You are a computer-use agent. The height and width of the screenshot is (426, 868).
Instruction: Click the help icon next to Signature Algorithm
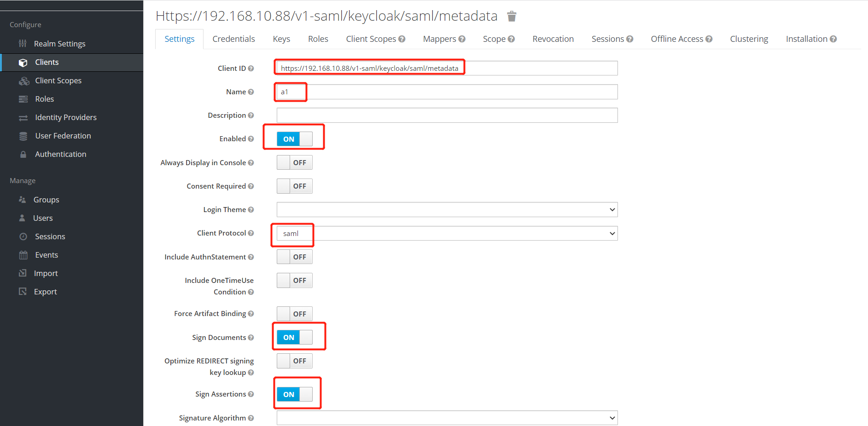click(251, 418)
